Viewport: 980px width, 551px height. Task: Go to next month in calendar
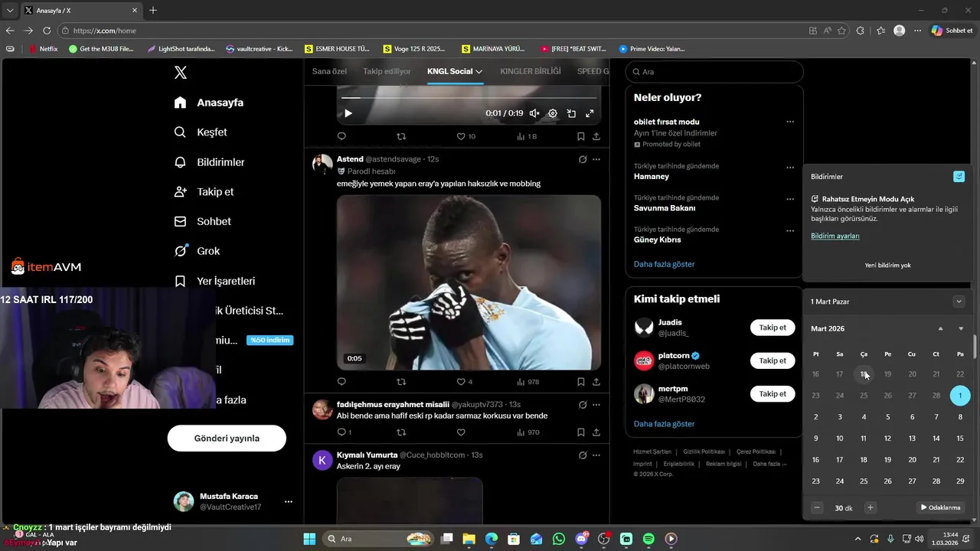961,328
